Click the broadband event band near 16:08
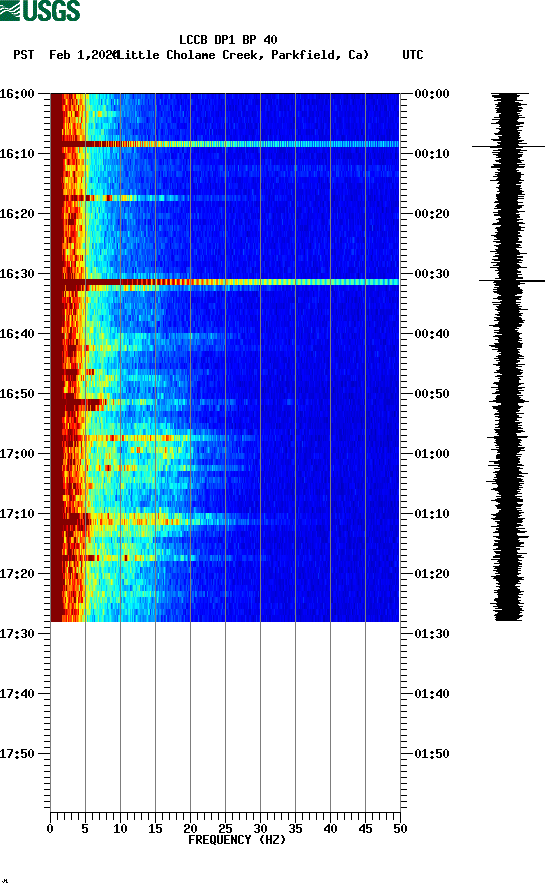 tap(225, 144)
